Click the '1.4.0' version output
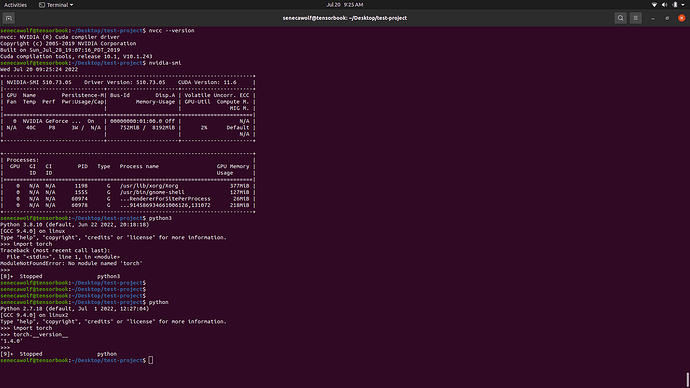Screen dimensions: 690x388 11,341
